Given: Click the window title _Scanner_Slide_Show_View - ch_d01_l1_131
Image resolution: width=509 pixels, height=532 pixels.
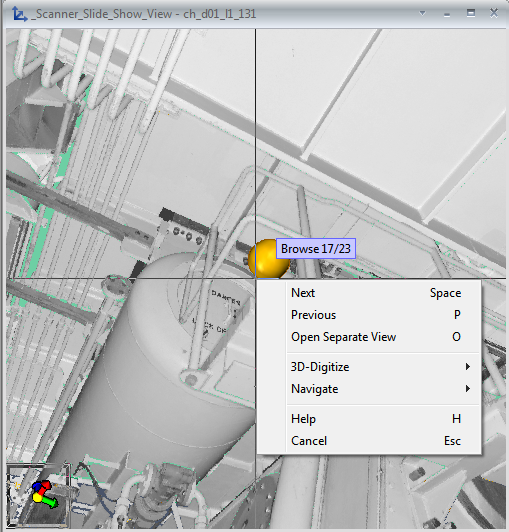Looking at the screenshot, I should [143, 14].
